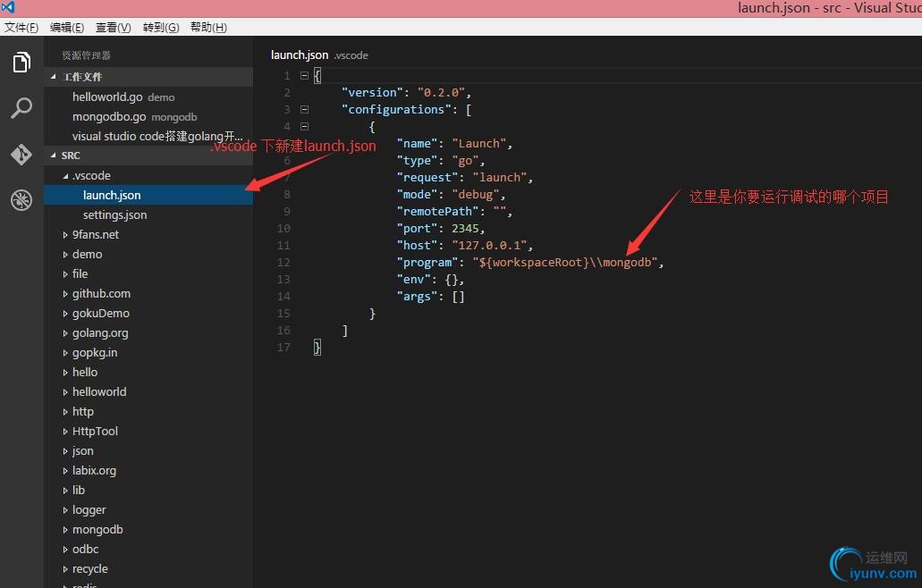Open settings.json in the .vscode folder
Screen dimensions: 922x588
tap(148, 215)
